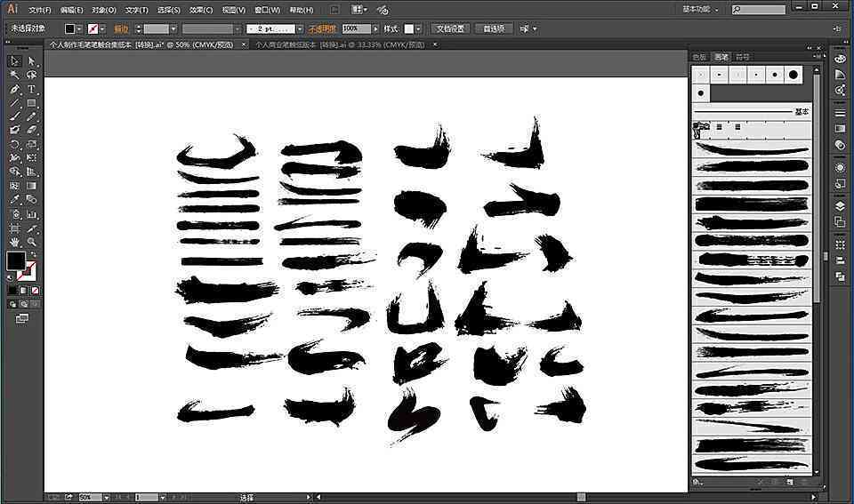The height and width of the screenshot is (504, 854).
Task: Open the Stroke panel icon in dock
Action: [x=840, y=113]
